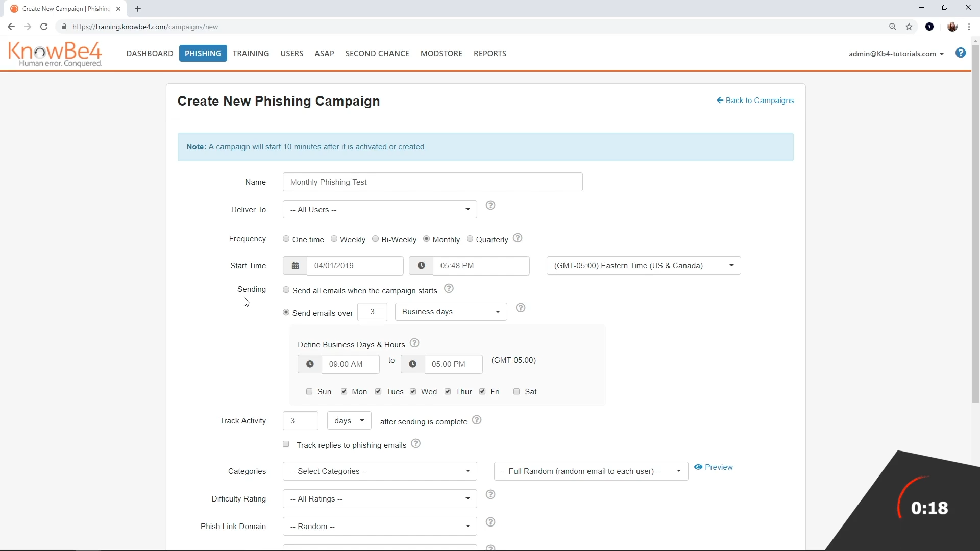Click help icon beside Frequency options

pyautogui.click(x=518, y=238)
